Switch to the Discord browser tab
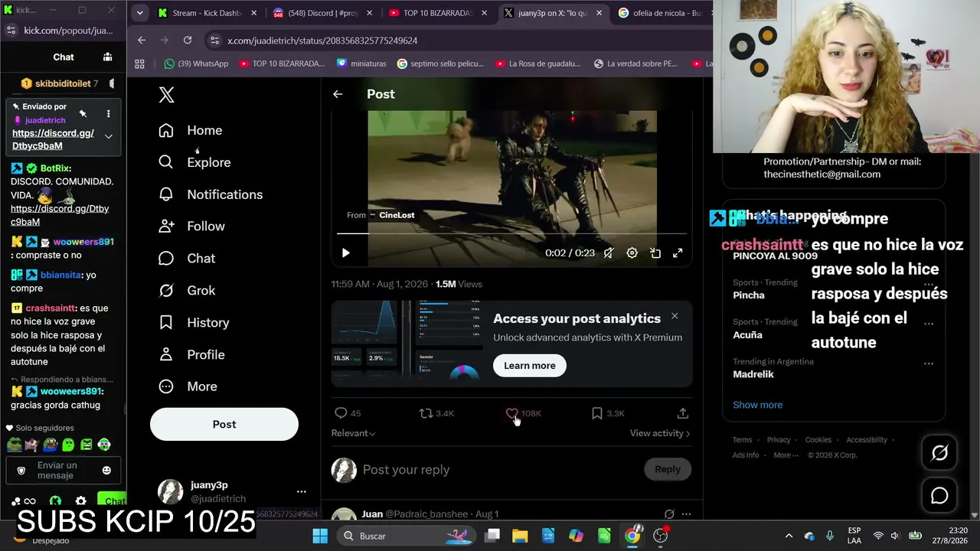980x551 pixels. coord(322,13)
